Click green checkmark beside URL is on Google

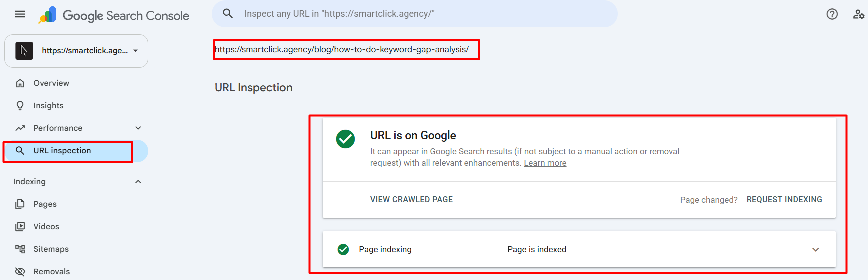(x=345, y=139)
